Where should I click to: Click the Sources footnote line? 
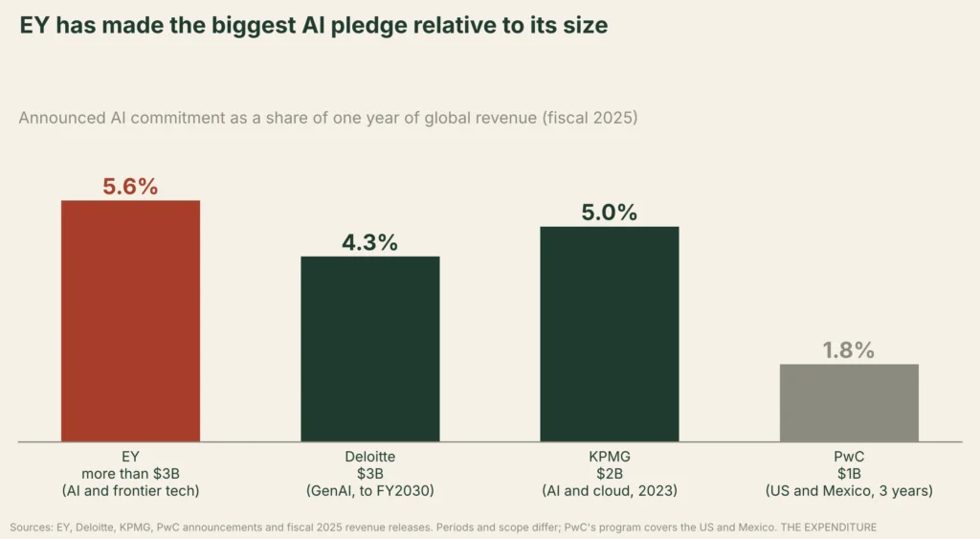[x=443, y=528]
